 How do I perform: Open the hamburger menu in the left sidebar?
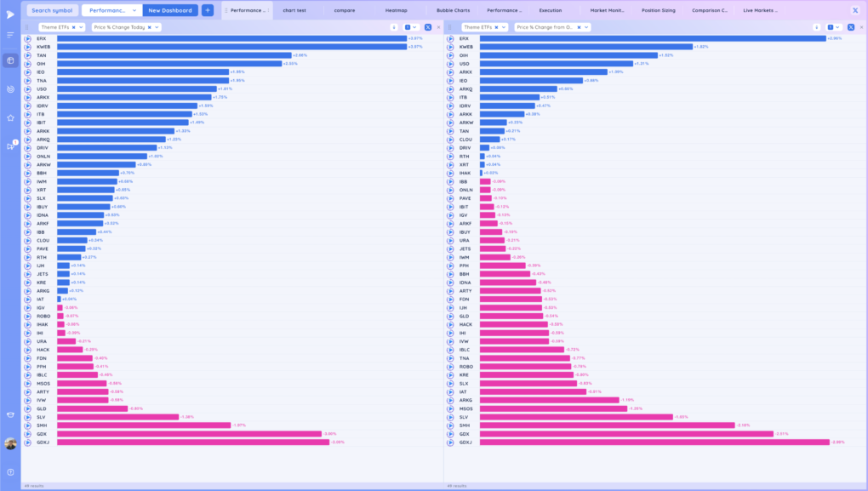(x=10, y=35)
